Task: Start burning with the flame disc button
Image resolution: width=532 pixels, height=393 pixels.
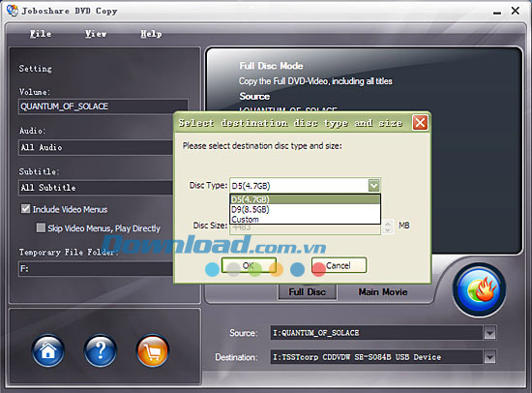Action: (x=479, y=289)
